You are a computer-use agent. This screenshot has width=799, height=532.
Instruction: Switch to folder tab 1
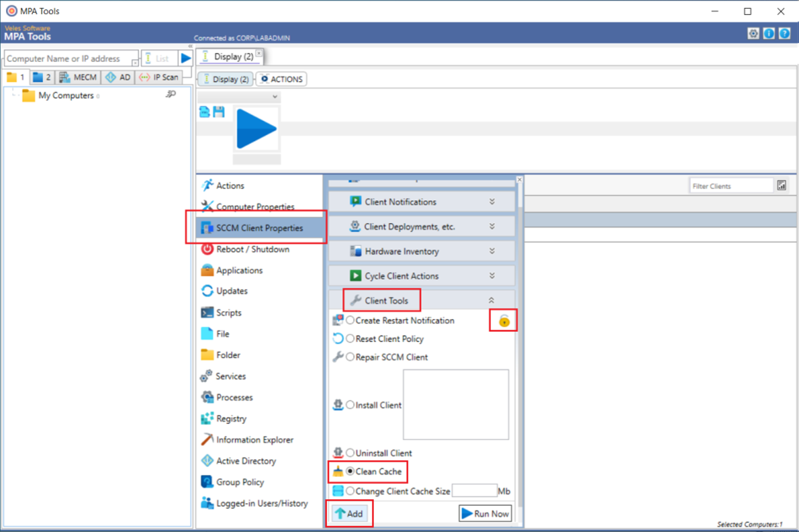point(16,78)
